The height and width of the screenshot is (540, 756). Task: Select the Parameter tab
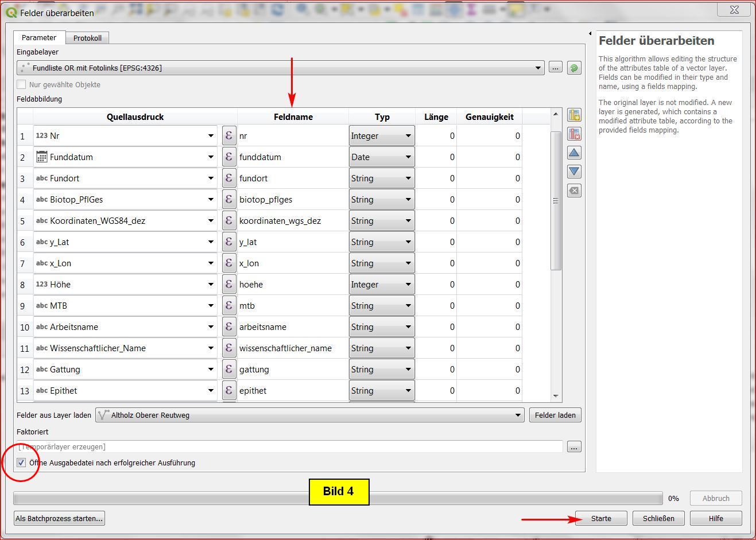tap(39, 37)
